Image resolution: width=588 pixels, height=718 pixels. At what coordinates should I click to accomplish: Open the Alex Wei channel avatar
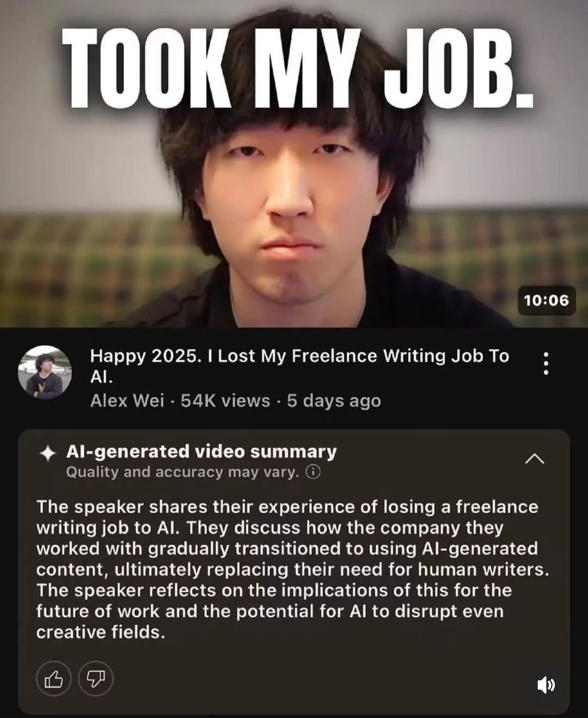tap(45, 372)
